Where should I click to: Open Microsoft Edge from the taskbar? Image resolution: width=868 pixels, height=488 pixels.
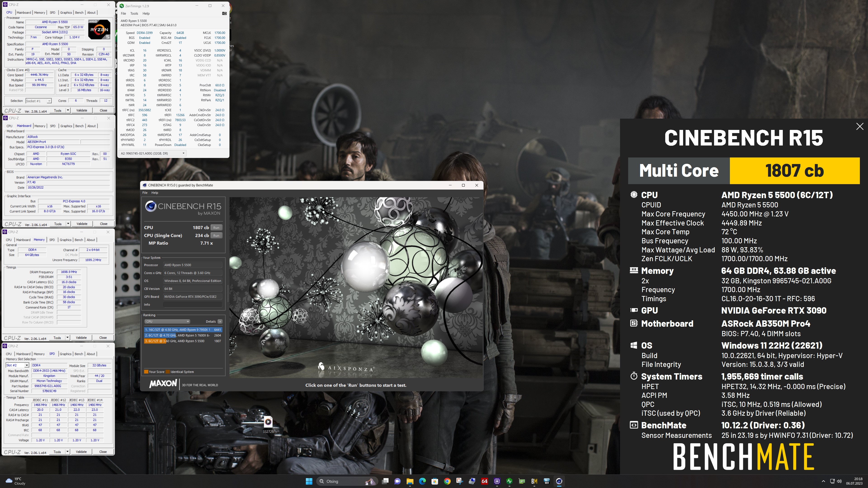point(422,481)
